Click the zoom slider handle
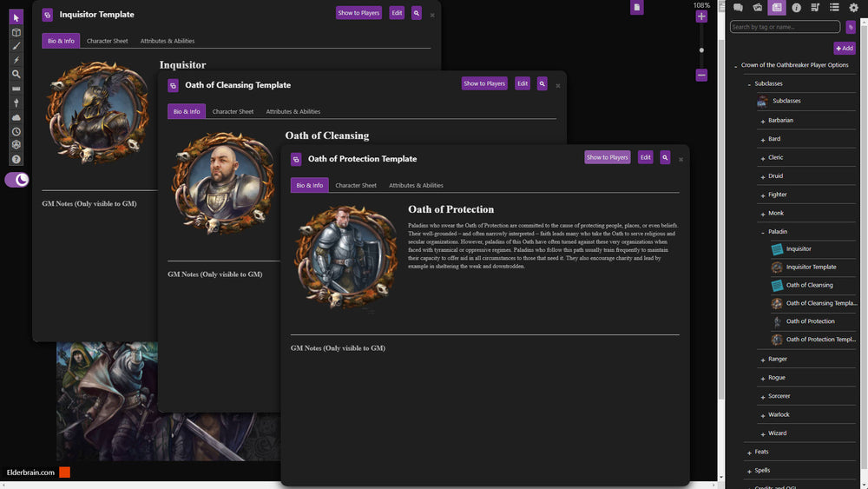The width and height of the screenshot is (868, 489). (x=701, y=50)
